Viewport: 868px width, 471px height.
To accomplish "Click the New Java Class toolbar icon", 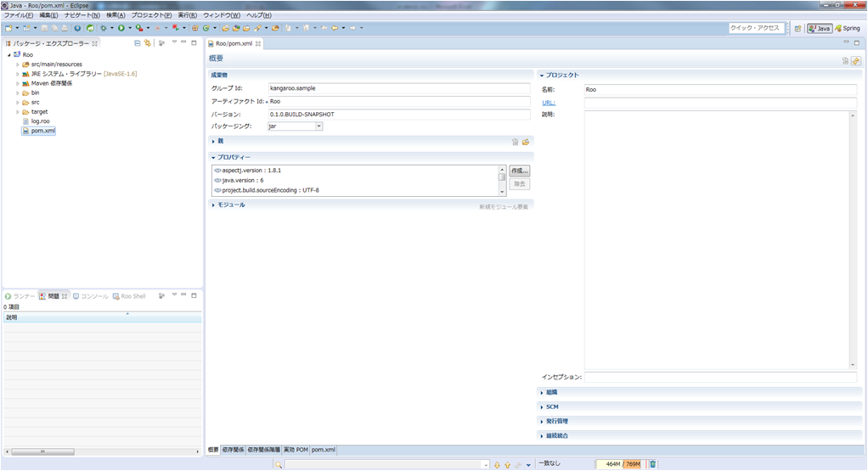I will 206,28.
